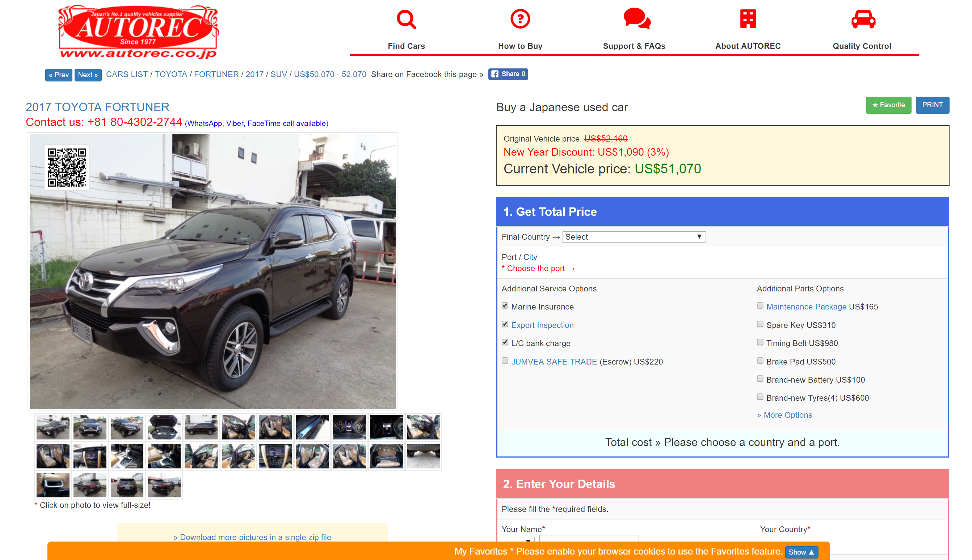Open engine bay open-hood thumbnail
The width and height of the screenshot is (972, 560).
click(x=164, y=427)
